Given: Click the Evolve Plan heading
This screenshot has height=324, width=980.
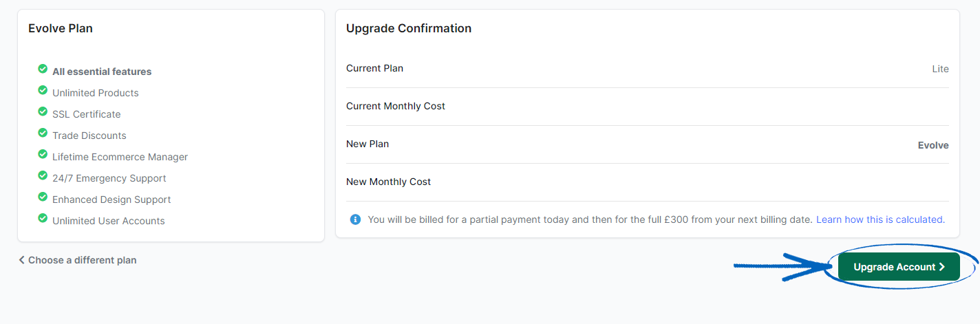Looking at the screenshot, I should (x=61, y=28).
